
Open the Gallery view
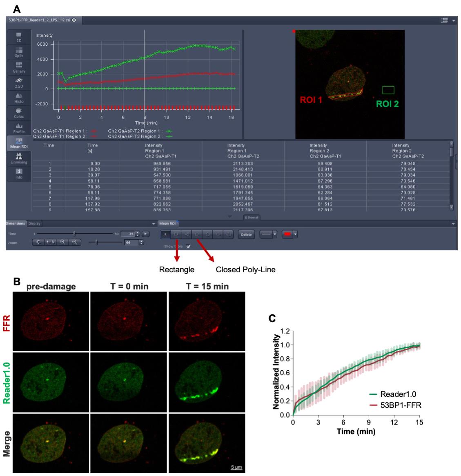pyautogui.click(x=19, y=67)
